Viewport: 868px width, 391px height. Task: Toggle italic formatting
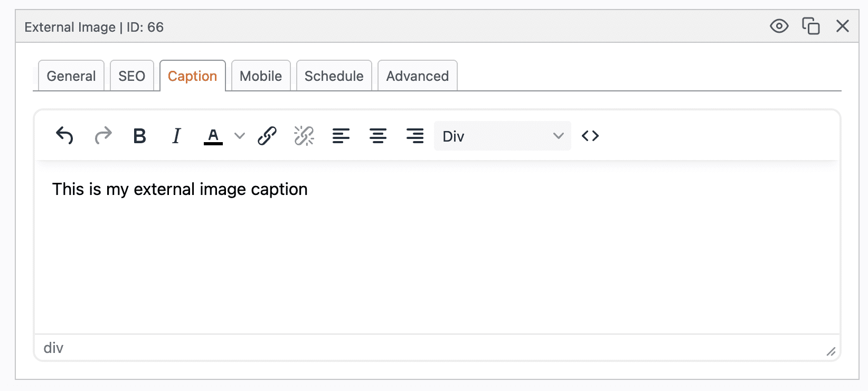tap(176, 136)
